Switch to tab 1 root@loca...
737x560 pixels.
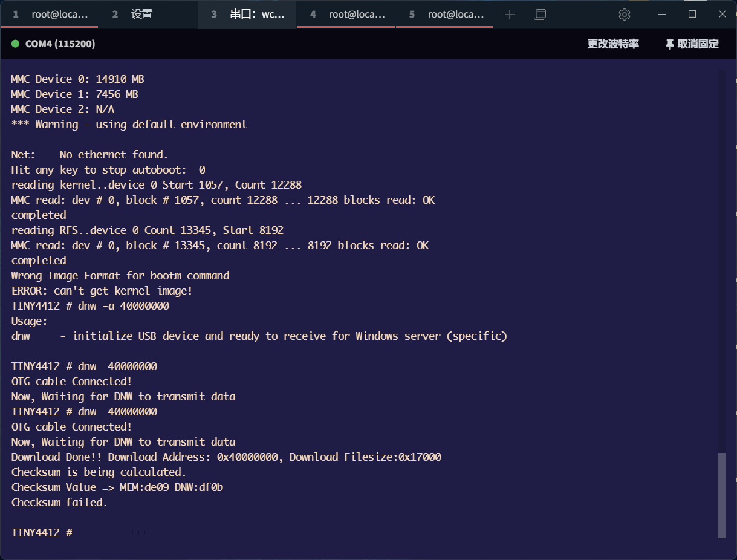pos(50,15)
